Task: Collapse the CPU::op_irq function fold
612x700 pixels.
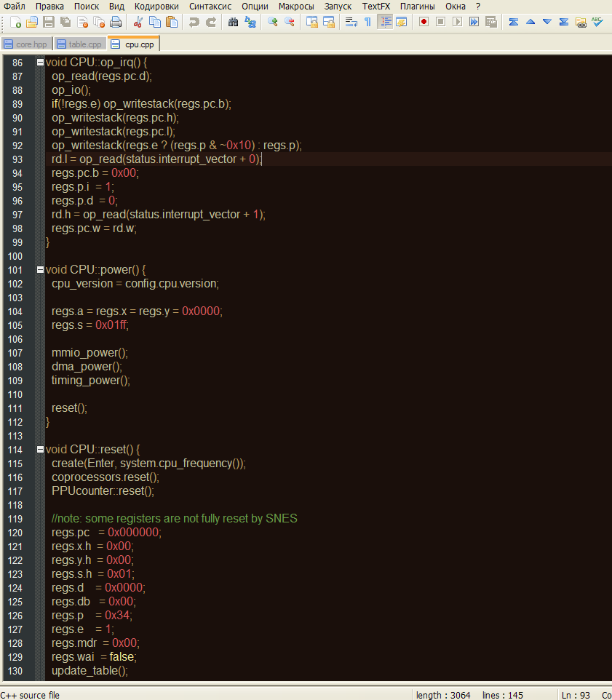Action: pos(40,63)
